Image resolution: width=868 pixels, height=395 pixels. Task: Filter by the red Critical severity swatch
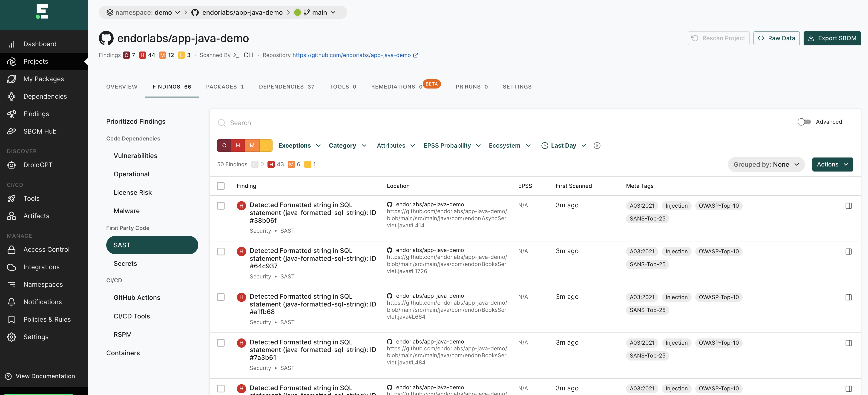click(224, 146)
